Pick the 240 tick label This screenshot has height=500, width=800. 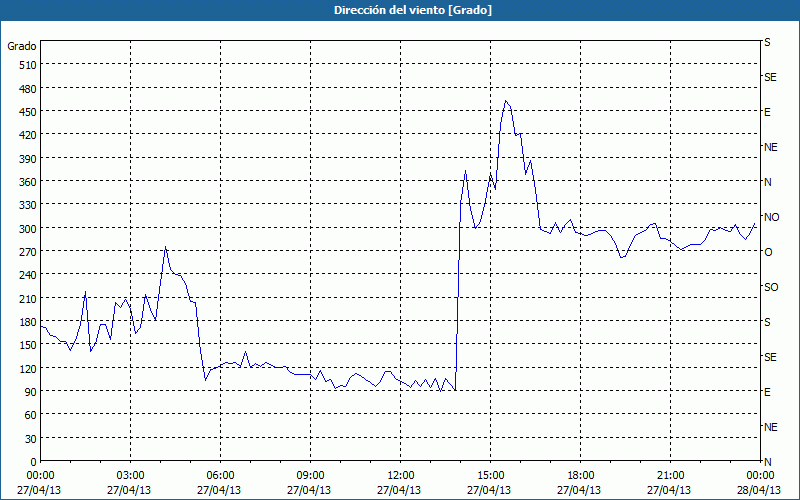[x=28, y=275]
